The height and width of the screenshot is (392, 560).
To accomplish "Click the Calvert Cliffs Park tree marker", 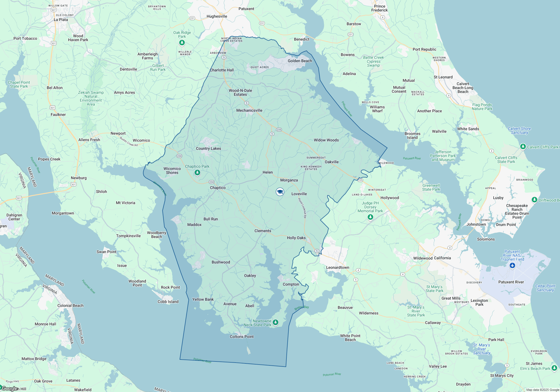I will (x=523, y=146).
